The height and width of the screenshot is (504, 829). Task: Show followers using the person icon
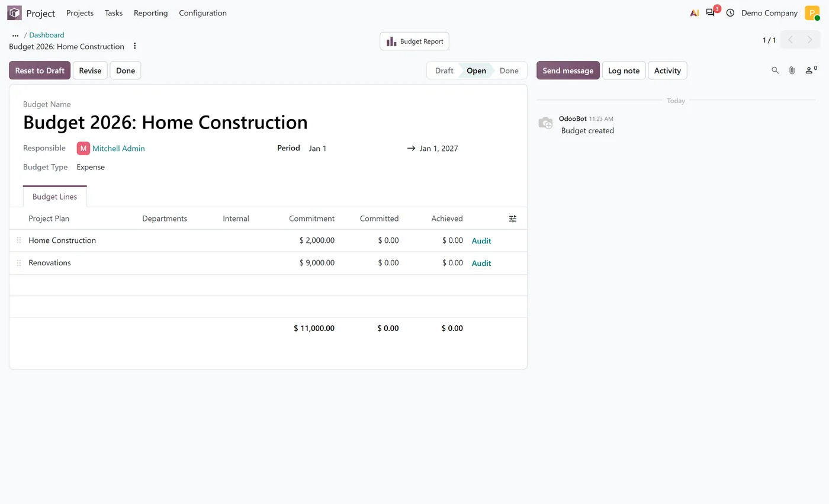tap(811, 70)
